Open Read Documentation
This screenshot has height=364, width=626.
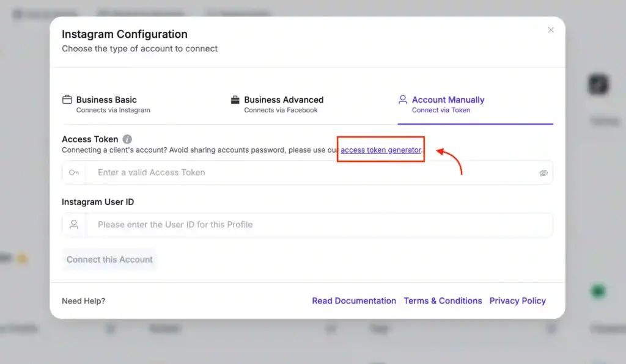click(354, 300)
